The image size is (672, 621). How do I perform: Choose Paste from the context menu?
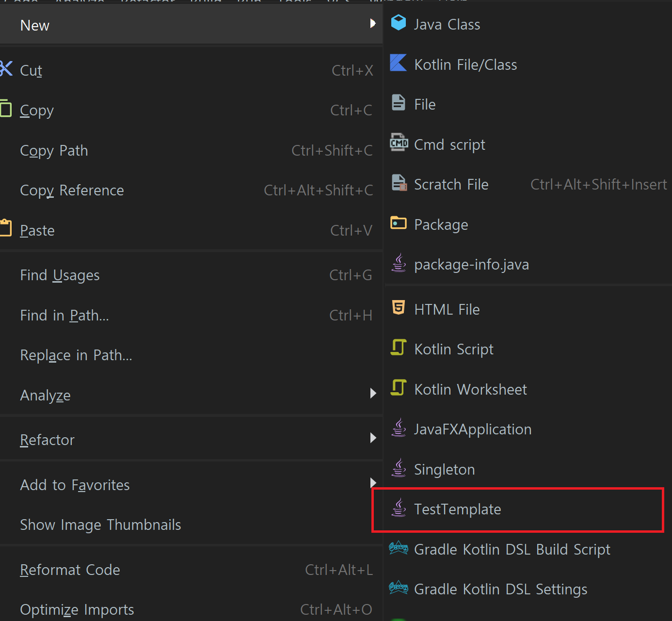coord(191,230)
